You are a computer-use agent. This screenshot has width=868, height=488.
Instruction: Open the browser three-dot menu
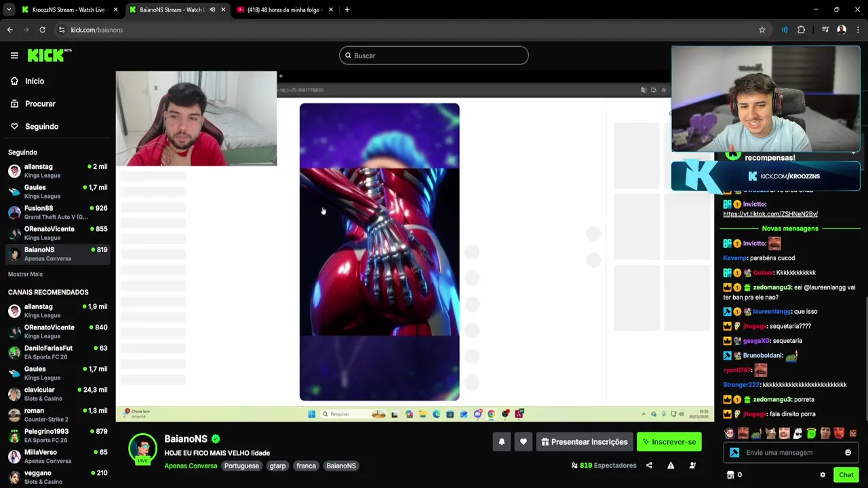(x=858, y=30)
